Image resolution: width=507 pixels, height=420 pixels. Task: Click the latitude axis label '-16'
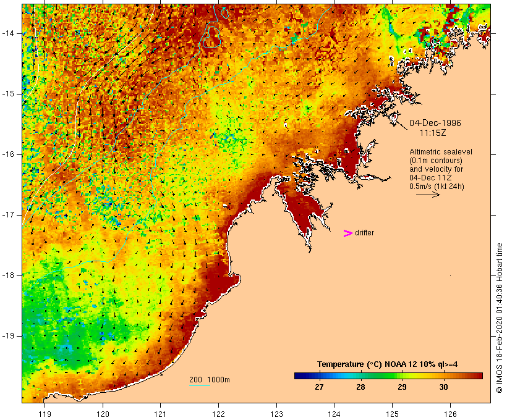[7, 154]
